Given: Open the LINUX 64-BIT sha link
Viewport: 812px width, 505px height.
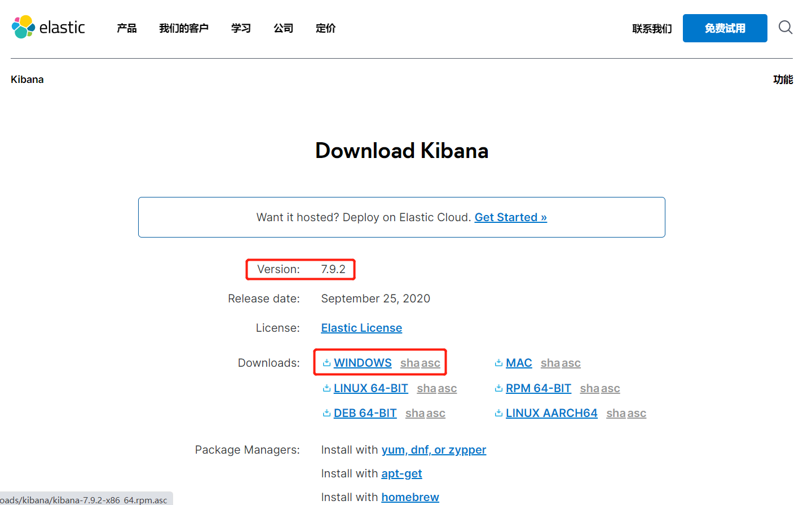Looking at the screenshot, I should (427, 389).
